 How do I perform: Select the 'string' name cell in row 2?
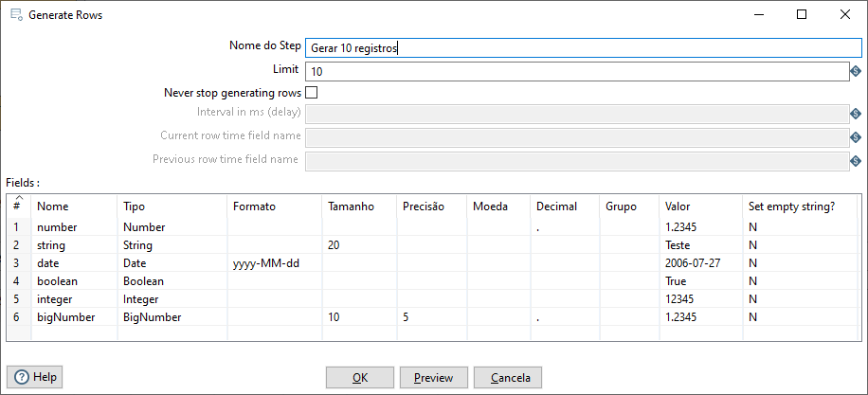click(x=74, y=245)
